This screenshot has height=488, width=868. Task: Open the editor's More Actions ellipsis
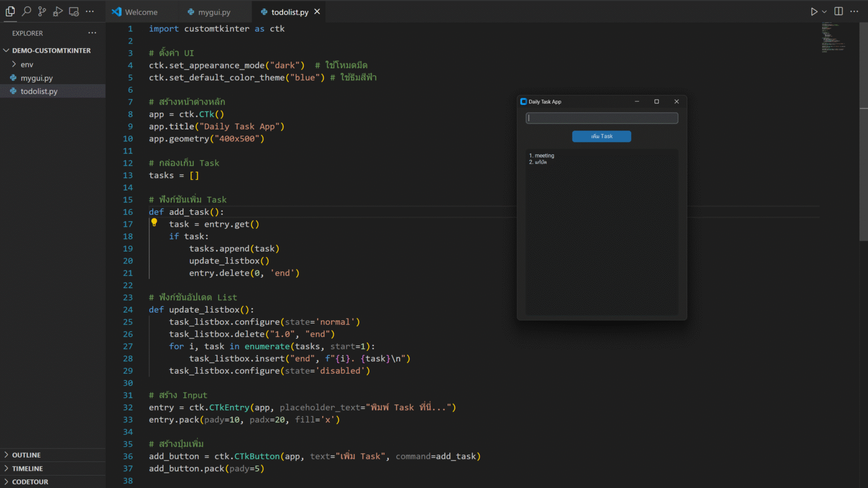(x=854, y=11)
